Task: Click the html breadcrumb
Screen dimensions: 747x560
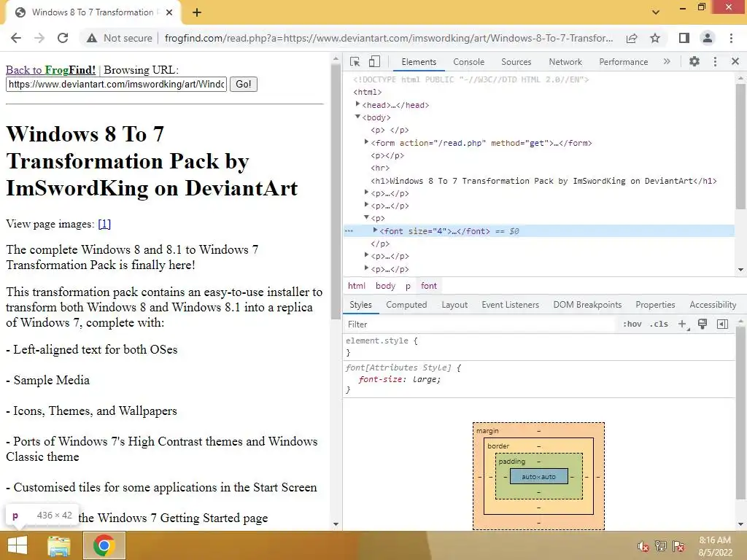Action: tap(356, 286)
